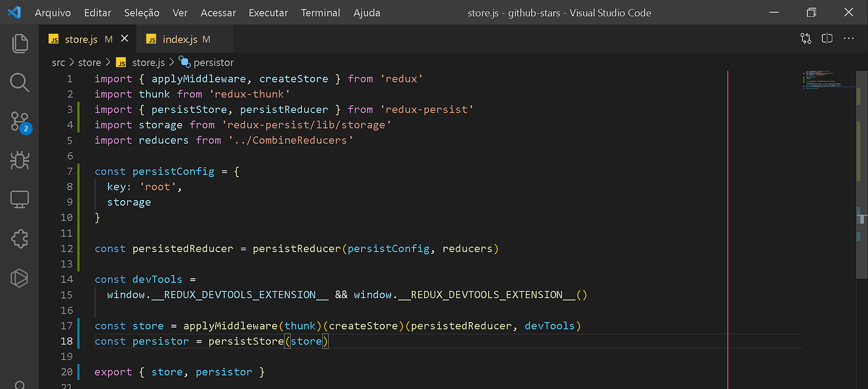Click the store folder breadcrumb

click(x=89, y=62)
